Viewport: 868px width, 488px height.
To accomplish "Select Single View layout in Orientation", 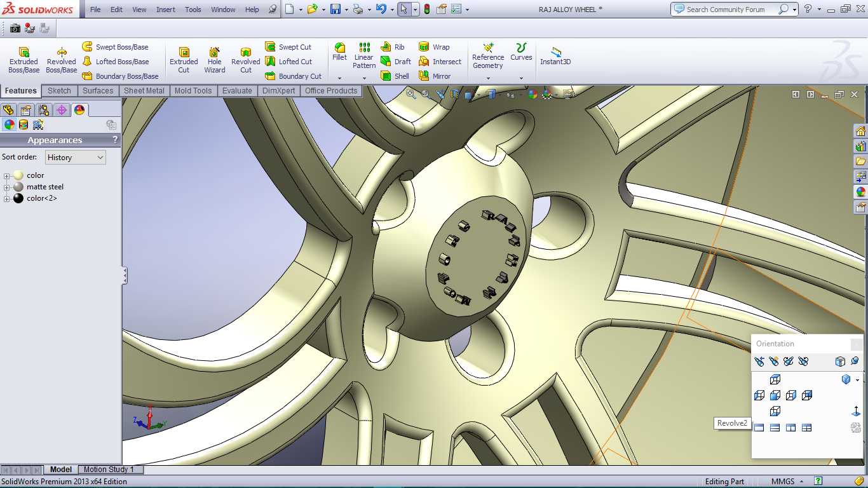I will pyautogui.click(x=759, y=428).
